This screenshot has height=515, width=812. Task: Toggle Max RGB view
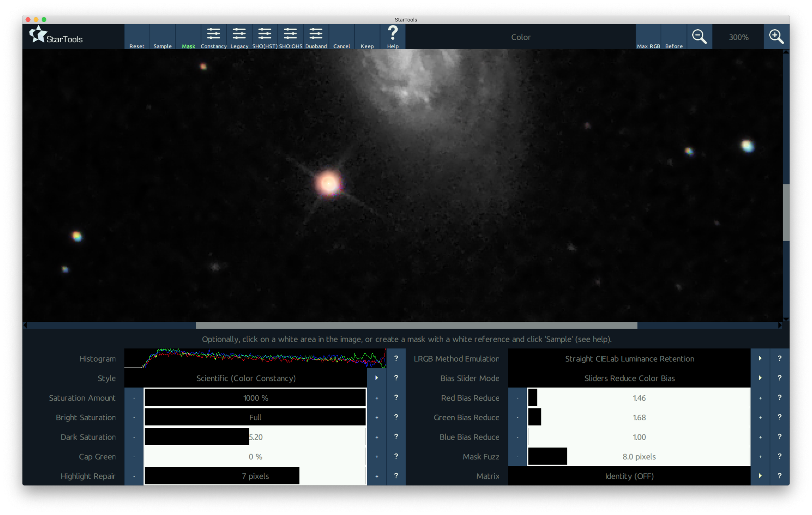click(649, 37)
